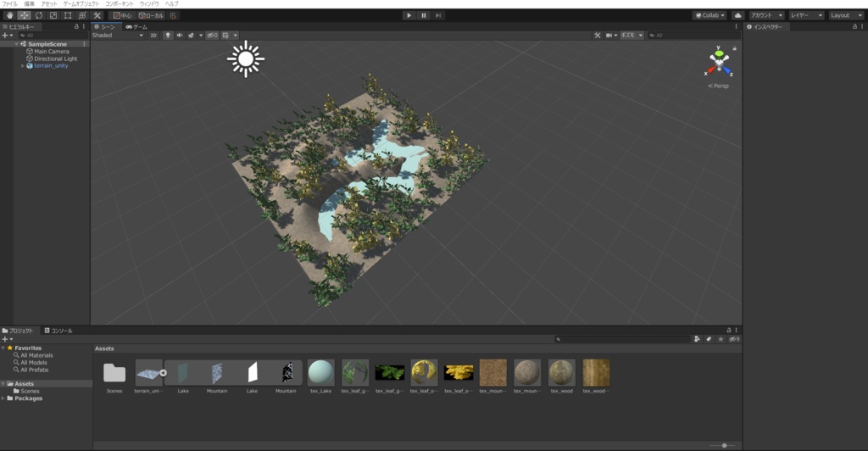Collapse SampleScene in hierarchy

tap(17, 44)
